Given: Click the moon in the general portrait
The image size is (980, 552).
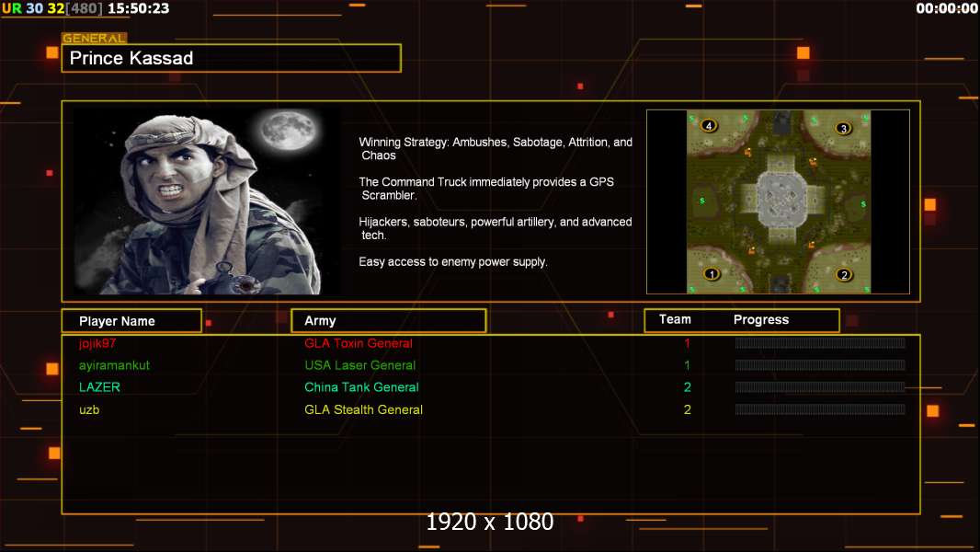Looking at the screenshot, I should 288,130.
